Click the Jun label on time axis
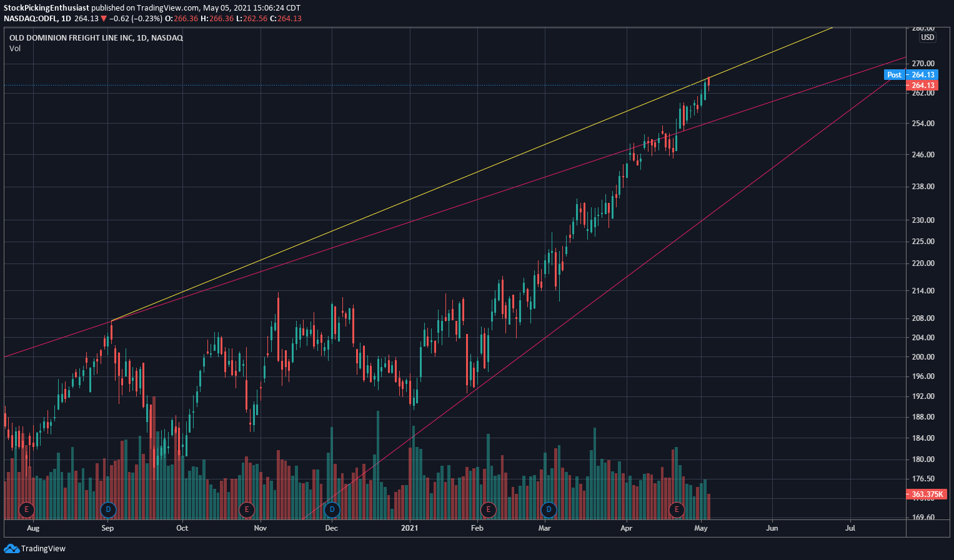954x560 pixels. pos(772,528)
